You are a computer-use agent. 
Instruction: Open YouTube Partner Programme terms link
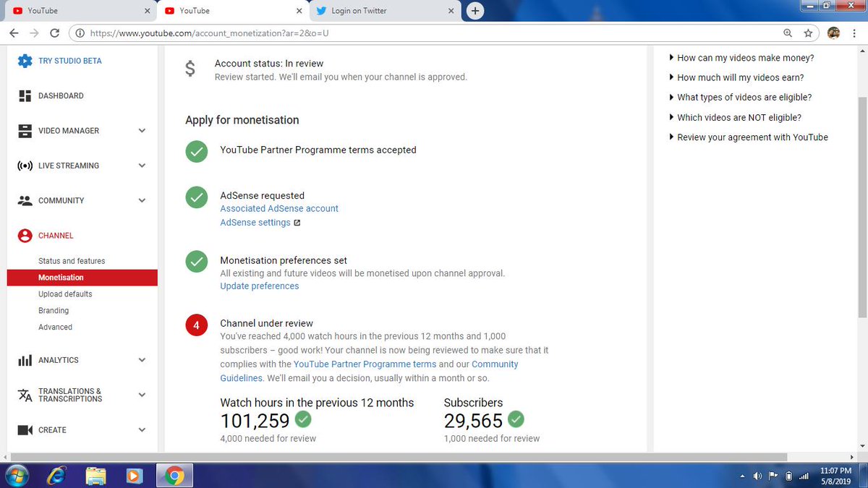click(365, 364)
